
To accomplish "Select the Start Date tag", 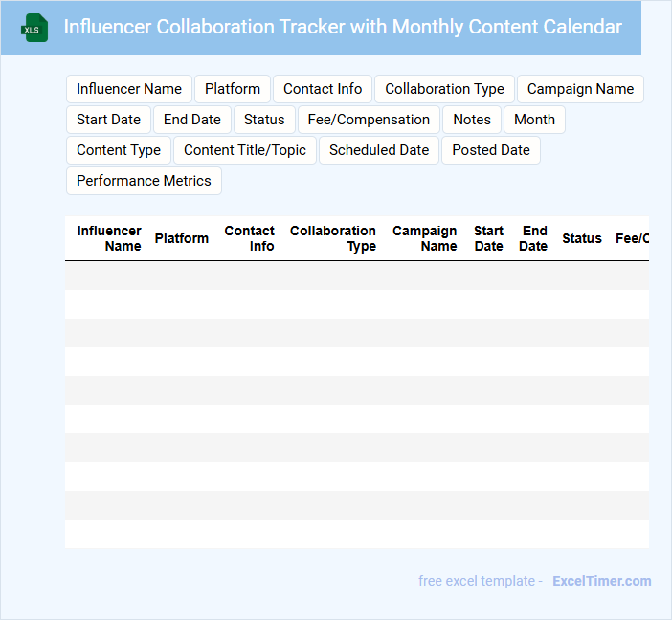I will coord(108,120).
